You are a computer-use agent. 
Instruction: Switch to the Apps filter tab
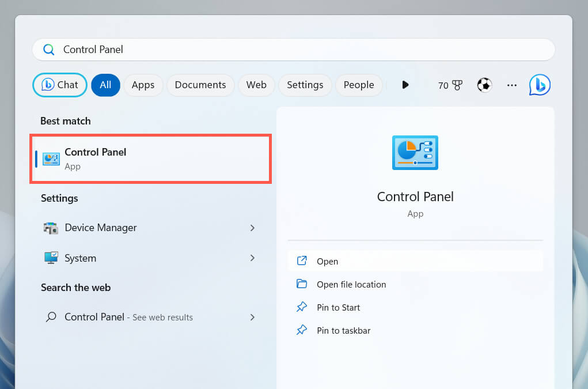pos(143,85)
